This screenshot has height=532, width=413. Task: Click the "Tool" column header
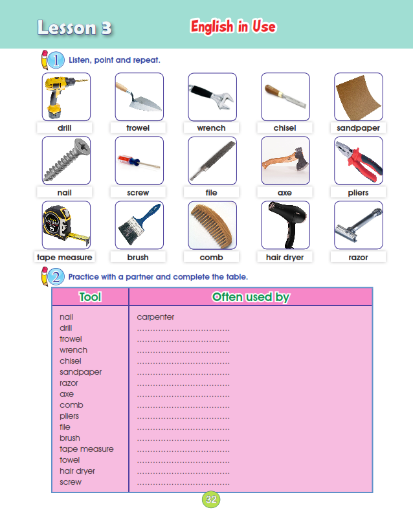[90, 297]
